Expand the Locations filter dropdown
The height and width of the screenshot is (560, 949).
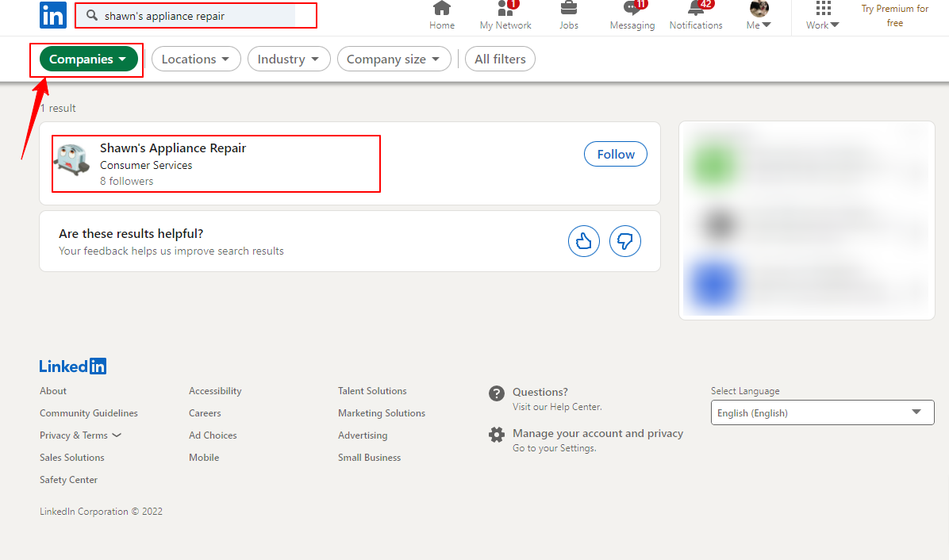pos(196,59)
